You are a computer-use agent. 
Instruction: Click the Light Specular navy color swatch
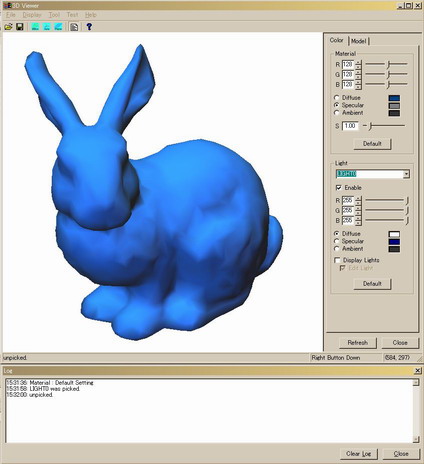pos(394,242)
